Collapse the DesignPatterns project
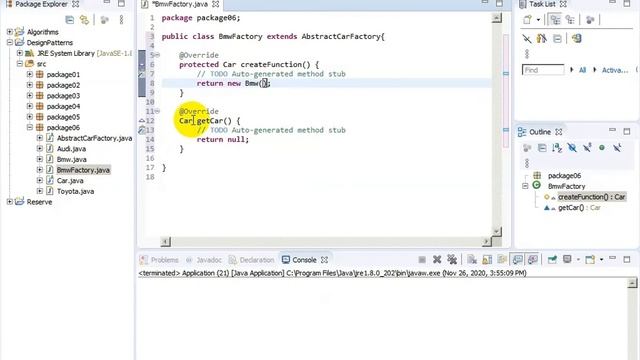The width and height of the screenshot is (640, 360). click(x=9, y=42)
